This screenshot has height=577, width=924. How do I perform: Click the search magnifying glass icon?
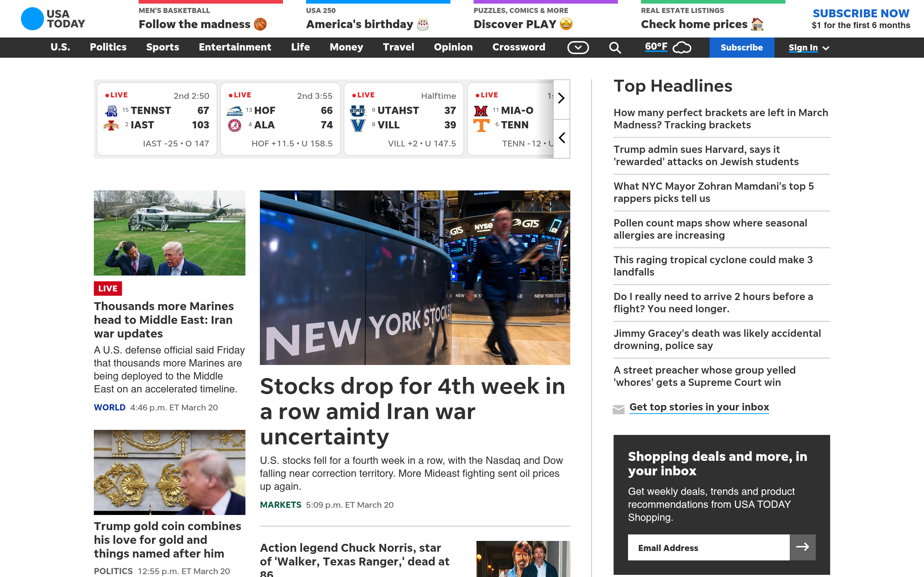click(x=615, y=47)
